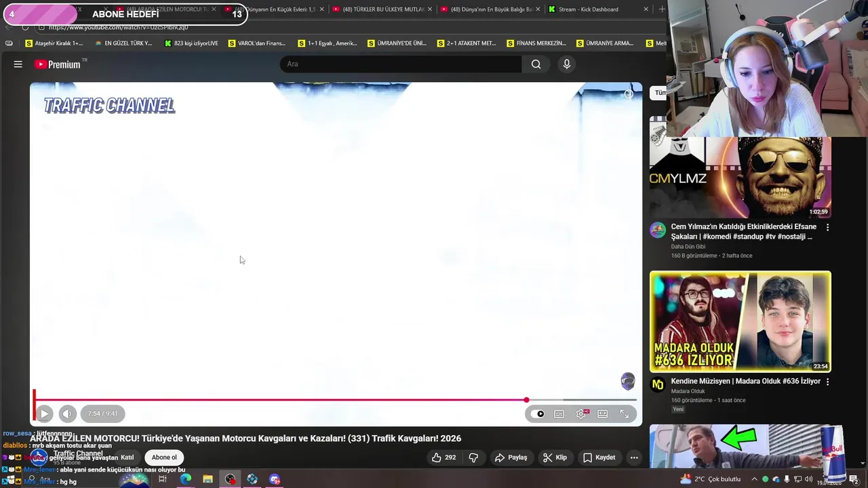This screenshot has height=488, width=868.
Task: Open options menu for Cem Yılmaz video
Action: tap(827, 228)
